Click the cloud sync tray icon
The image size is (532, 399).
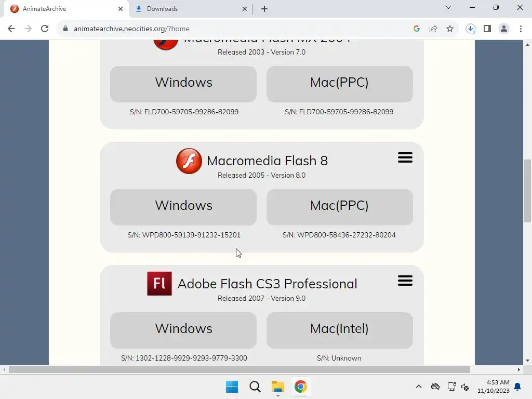(435, 387)
